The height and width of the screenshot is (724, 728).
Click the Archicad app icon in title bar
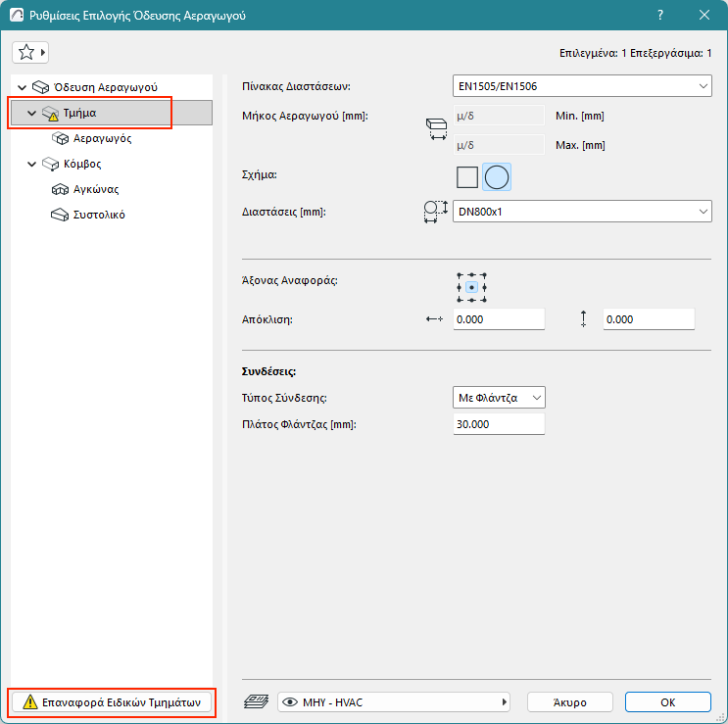[17, 16]
